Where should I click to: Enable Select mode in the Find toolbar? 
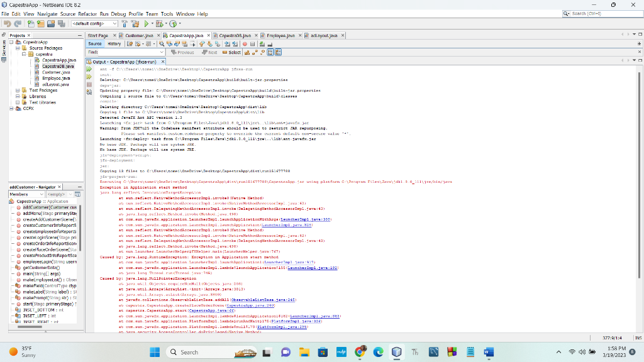(x=234, y=54)
